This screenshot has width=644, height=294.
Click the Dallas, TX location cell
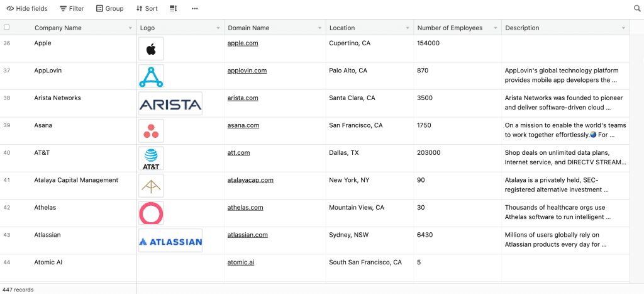[370, 158]
